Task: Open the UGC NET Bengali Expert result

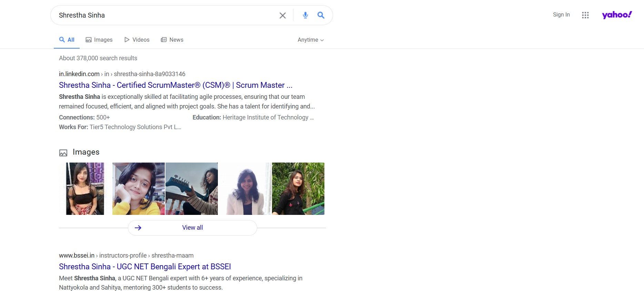Action: pos(145,267)
